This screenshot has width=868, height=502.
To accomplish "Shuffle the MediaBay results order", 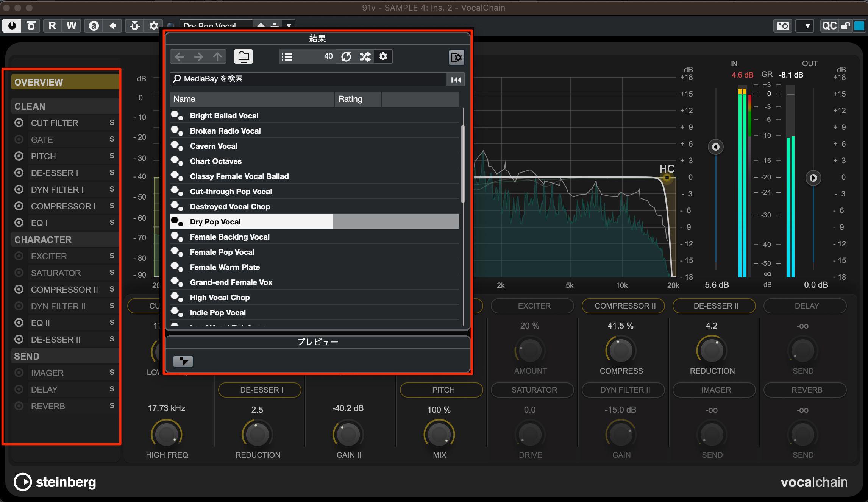I will [364, 56].
